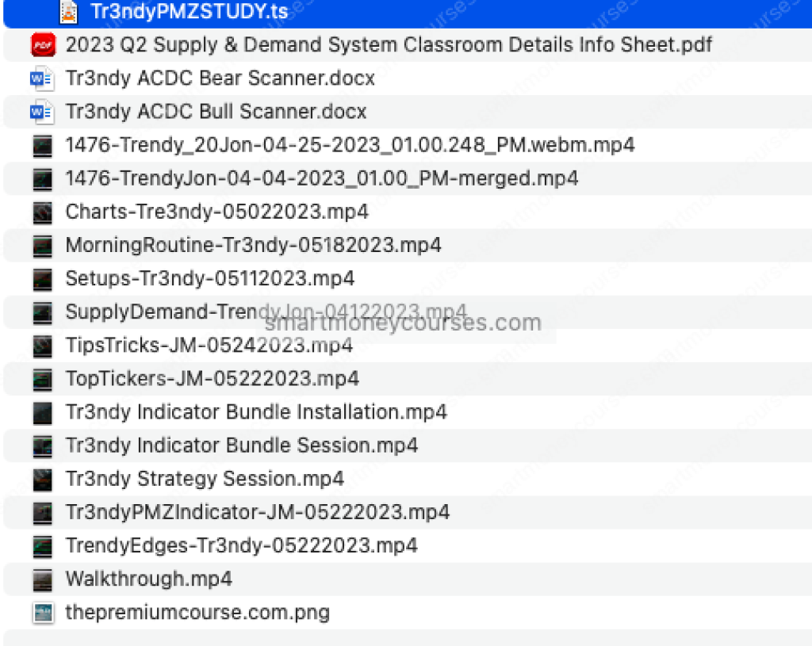Click the video icon beside TopTickers-JM-05222023.mp4

pos(42,379)
